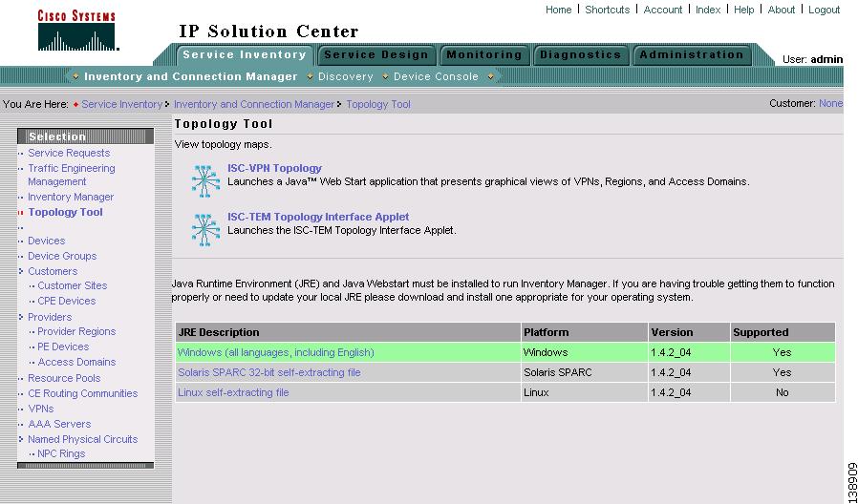The height and width of the screenshot is (504, 858).
Task: Open NPC Rings in the sidebar
Action: click(x=61, y=453)
